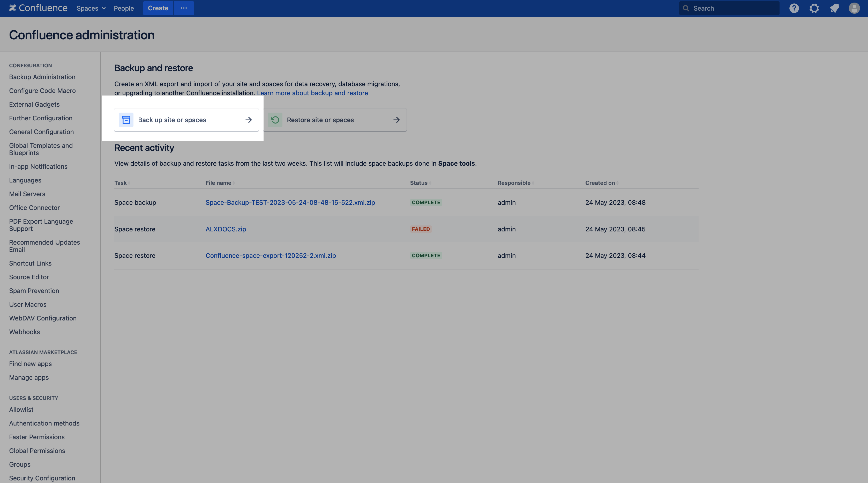Click the blue archive backup icon
This screenshot has height=483, width=868.
click(x=126, y=120)
